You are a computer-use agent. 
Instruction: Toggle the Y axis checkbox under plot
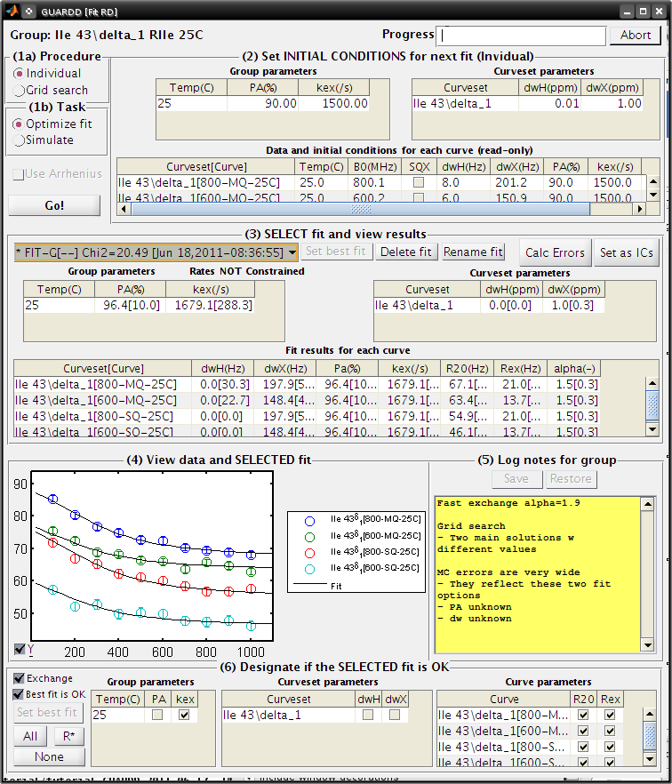pyautogui.click(x=20, y=649)
